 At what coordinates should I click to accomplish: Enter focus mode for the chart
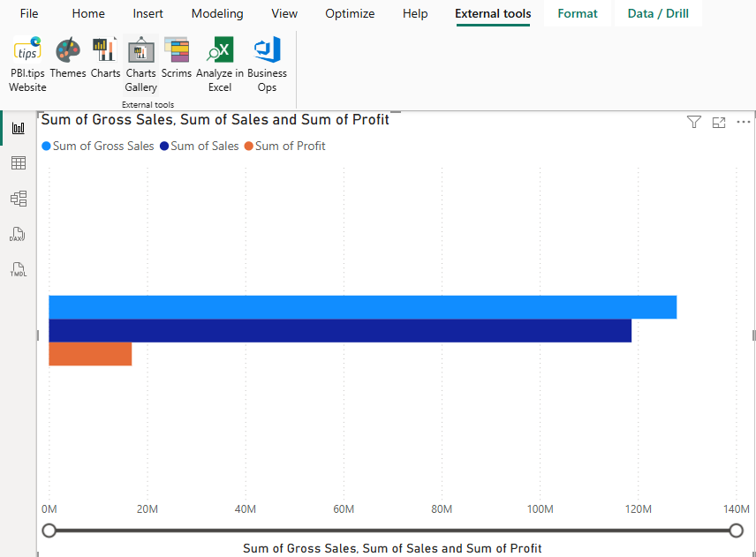(719, 123)
